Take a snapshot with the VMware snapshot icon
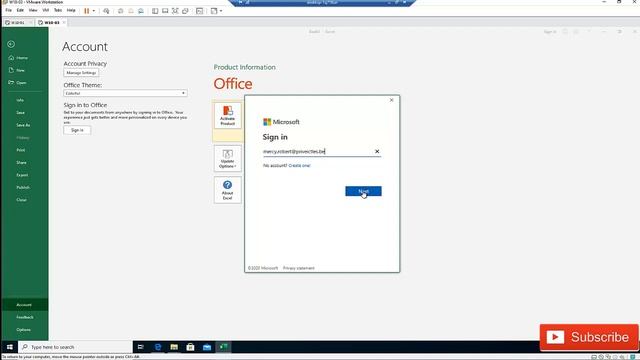 tap(120, 11)
